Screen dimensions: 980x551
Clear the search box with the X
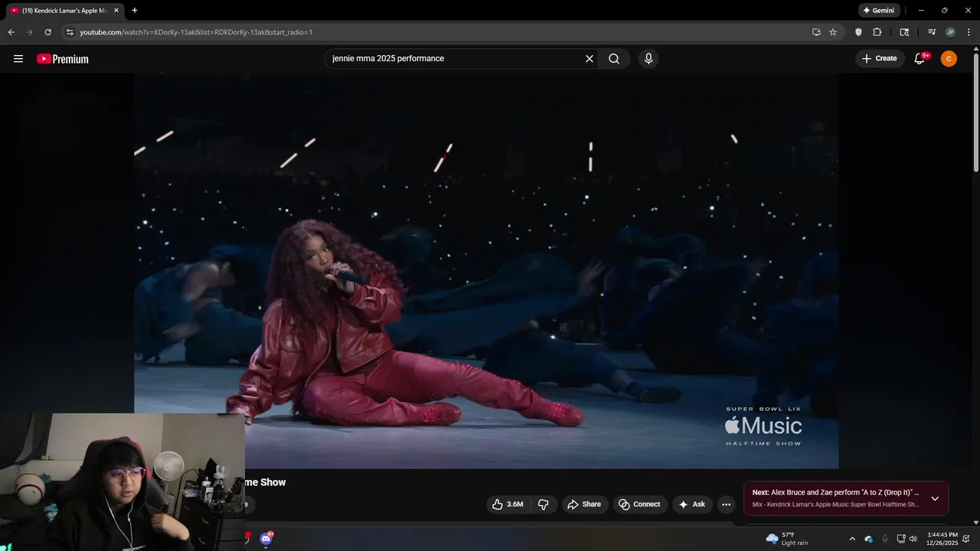click(590, 59)
